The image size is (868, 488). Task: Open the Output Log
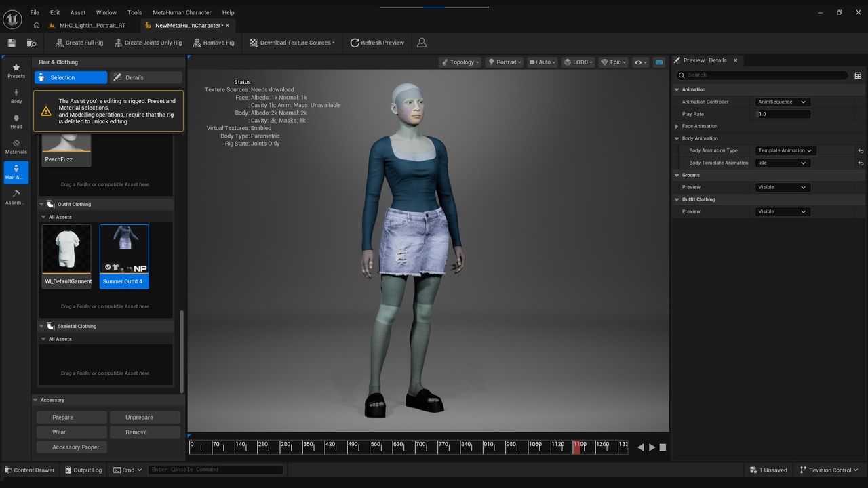pyautogui.click(x=83, y=470)
